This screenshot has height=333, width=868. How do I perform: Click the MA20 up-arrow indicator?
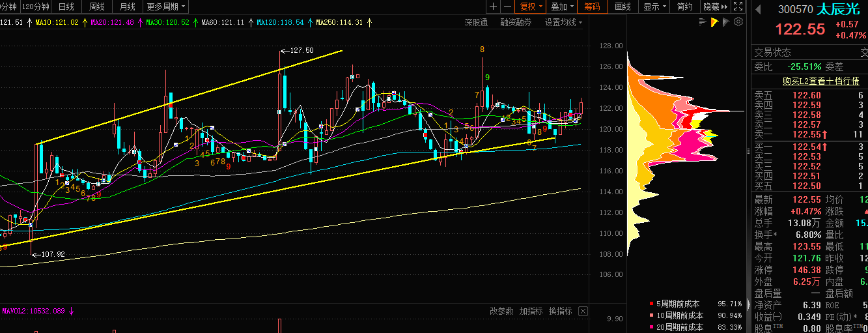[140, 22]
